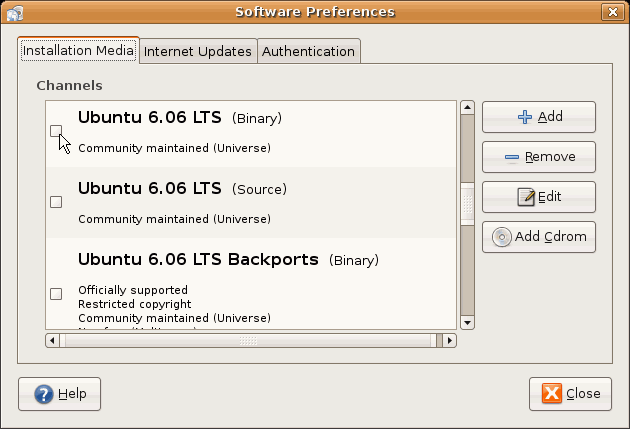Screen dimensions: 630x429
Task: Click the Help button label
Action: pos(72,394)
